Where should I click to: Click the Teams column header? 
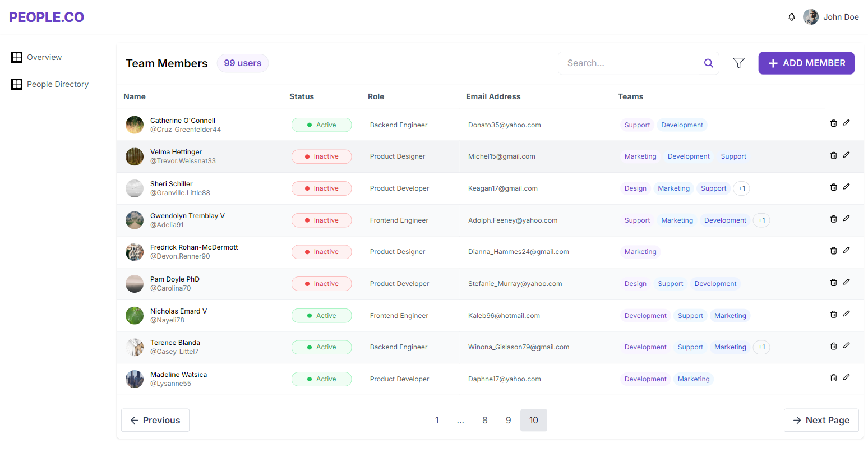630,96
